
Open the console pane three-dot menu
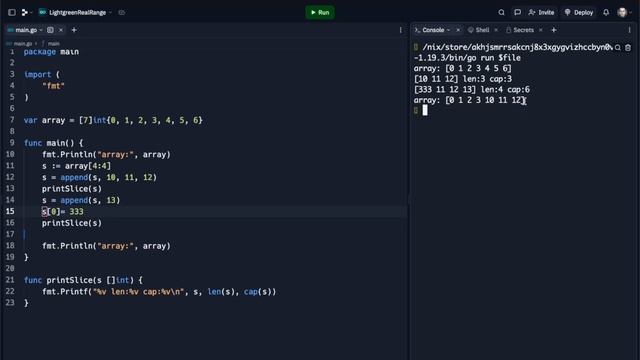point(629,30)
